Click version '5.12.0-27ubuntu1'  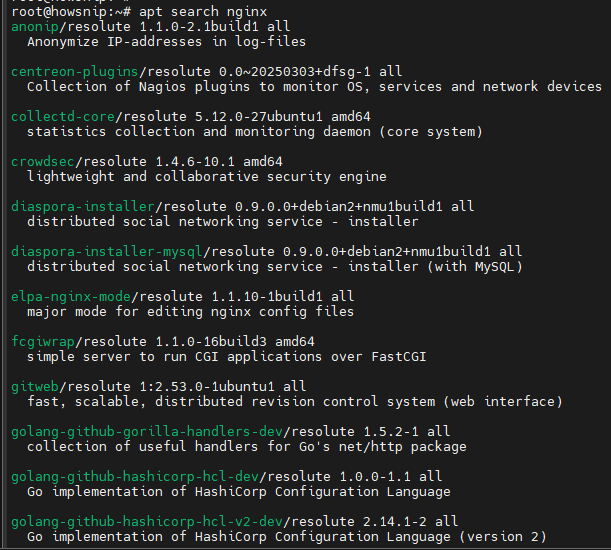point(259,117)
